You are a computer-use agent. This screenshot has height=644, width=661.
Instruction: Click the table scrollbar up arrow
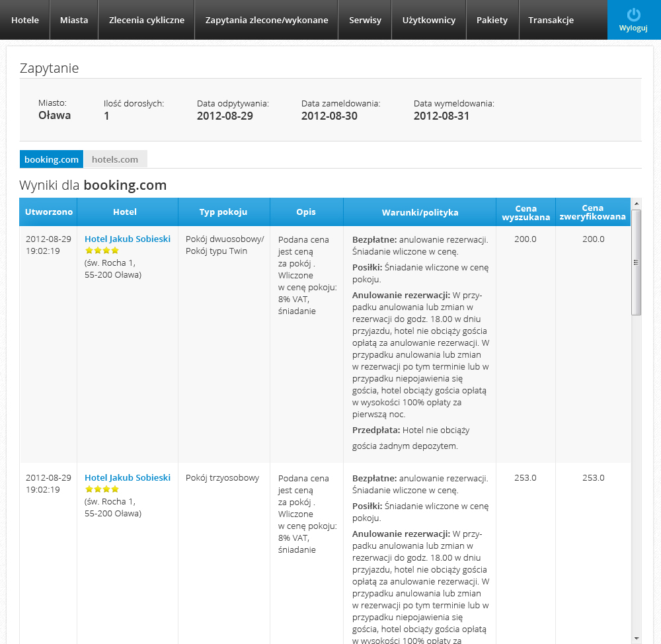coord(637,203)
